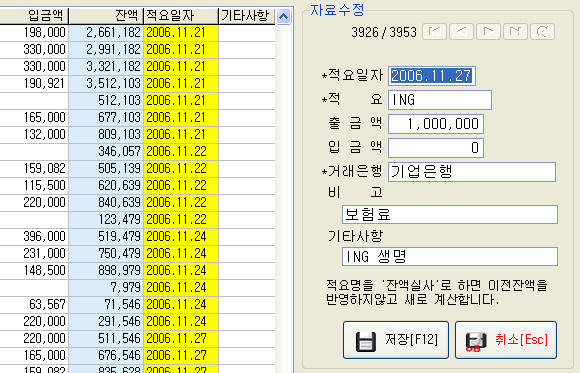Go to last record navigation icon
The height and width of the screenshot is (373, 580).
pyautogui.click(x=515, y=32)
